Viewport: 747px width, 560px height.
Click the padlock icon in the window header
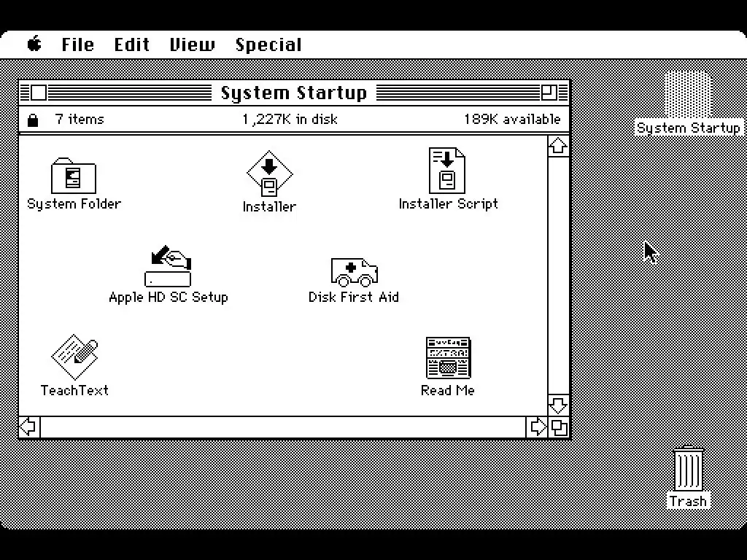click(x=32, y=120)
